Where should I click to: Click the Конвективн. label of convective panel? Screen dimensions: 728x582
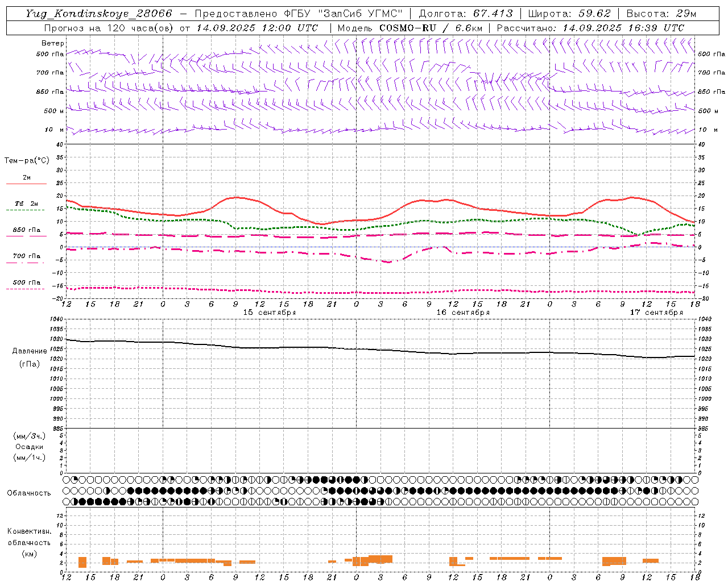click(29, 531)
